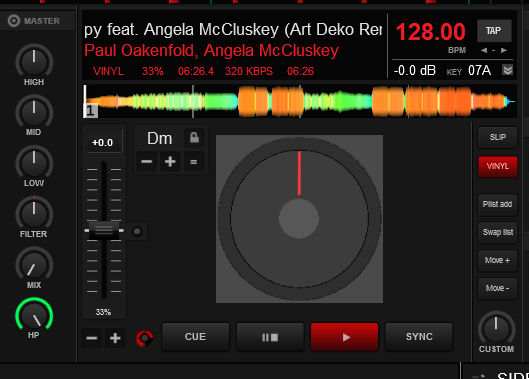Click the 320 KBPS bitrate label
529x379 pixels.
(249, 71)
